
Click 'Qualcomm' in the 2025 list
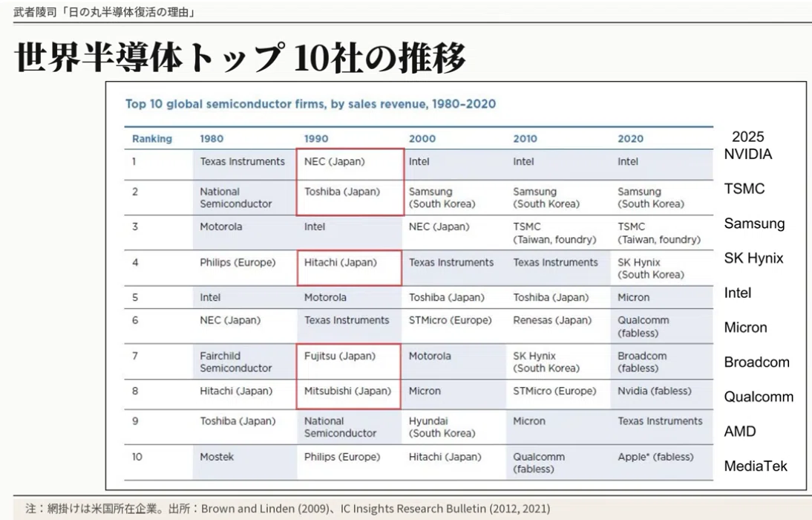(759, 397)
